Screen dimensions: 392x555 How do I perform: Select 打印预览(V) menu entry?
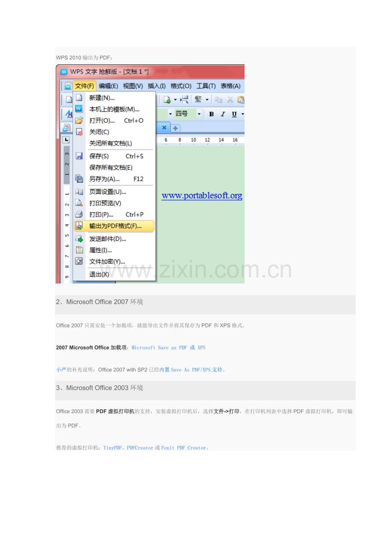(114, 203)
